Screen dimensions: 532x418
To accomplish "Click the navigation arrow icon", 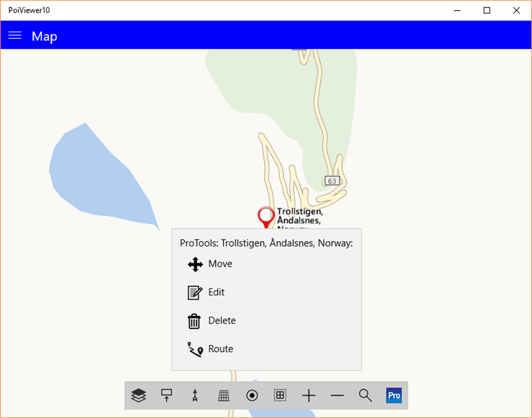I will [195, 395].
